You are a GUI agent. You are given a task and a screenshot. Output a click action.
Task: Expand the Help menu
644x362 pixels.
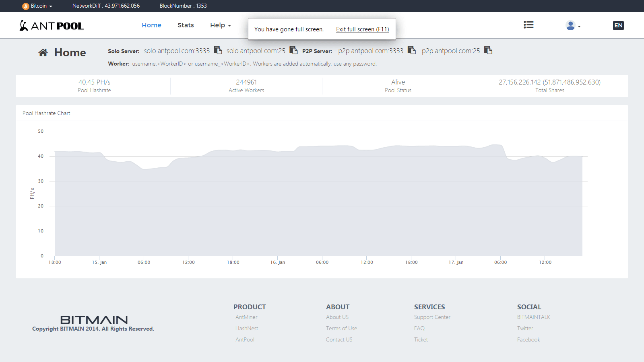(220, 25)
